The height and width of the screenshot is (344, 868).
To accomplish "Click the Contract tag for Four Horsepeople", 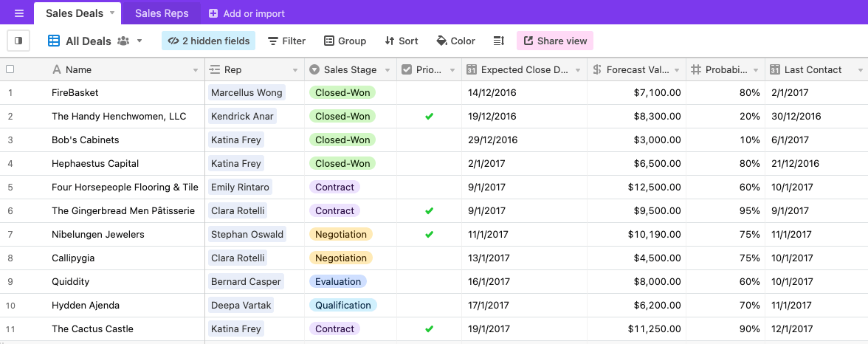I will coord(334,188).
